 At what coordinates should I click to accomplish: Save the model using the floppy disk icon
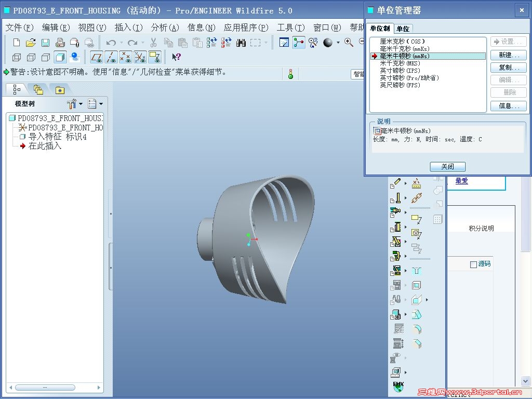pos(46,43)
